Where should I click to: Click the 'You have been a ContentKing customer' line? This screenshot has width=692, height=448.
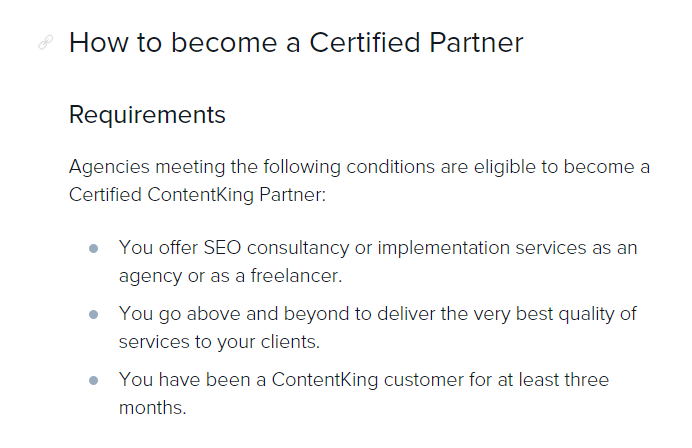pos(364,380)
